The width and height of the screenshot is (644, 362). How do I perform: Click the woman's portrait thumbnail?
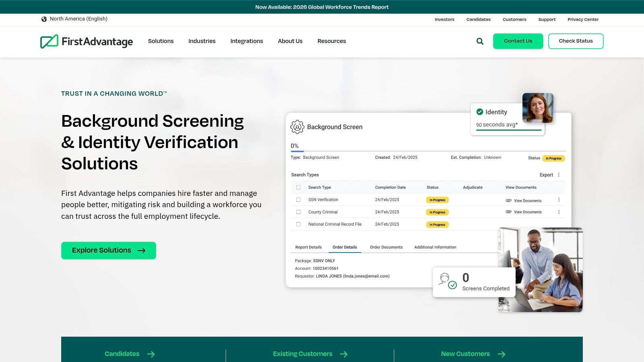538,108
